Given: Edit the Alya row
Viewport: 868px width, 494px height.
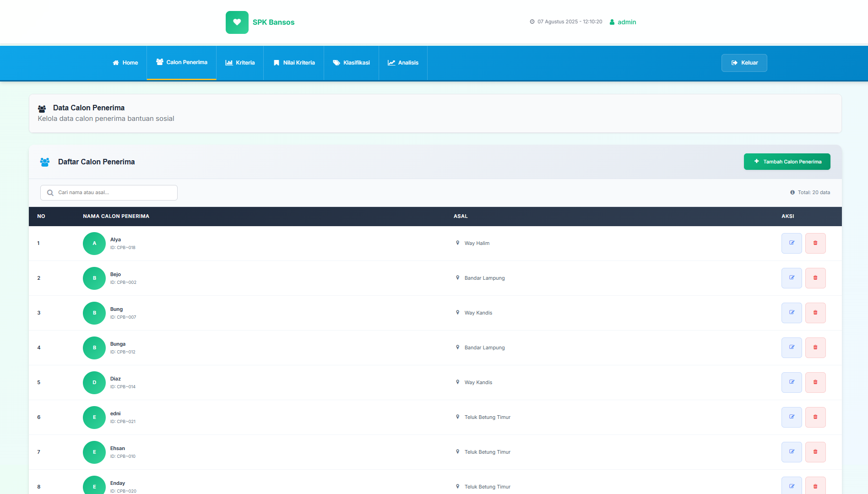Looking at the screenshot, I should tap(792, 243).
